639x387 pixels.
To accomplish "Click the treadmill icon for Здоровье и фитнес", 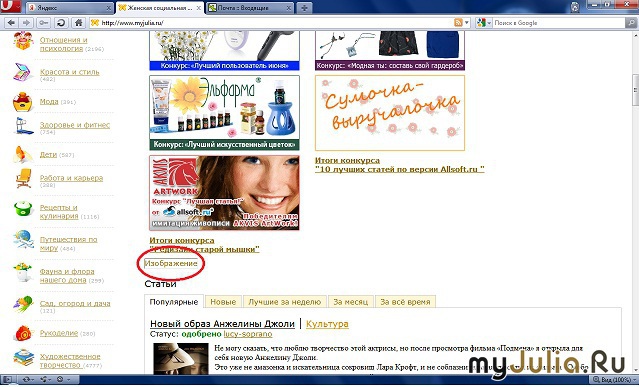I will [x=23, y=126].
